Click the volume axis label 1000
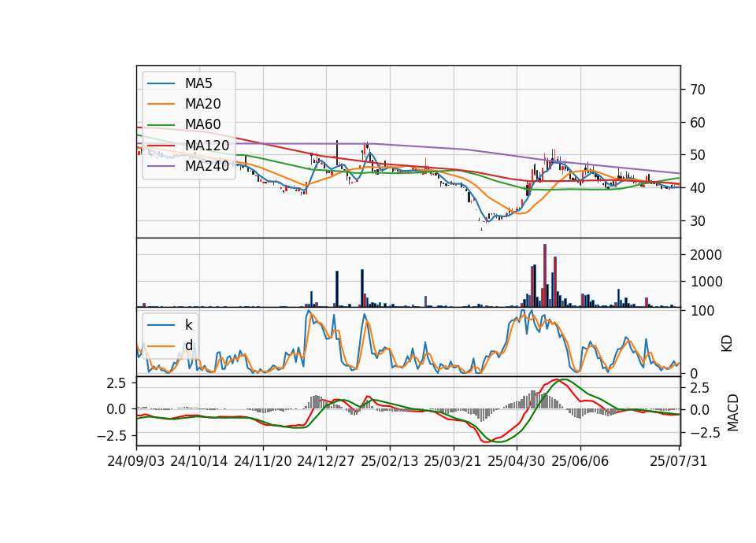The image size is (756, 543). click(x=706, y=282)
